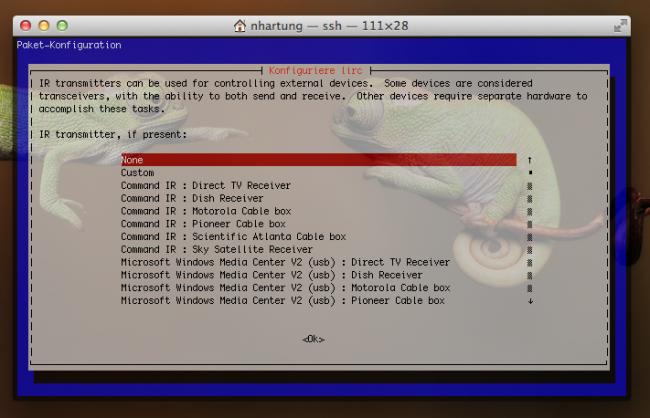The height and width of the screenshot is (418, 650).
Task: Click the home icon in title bar
Action: pyautogui.click(x=240, y=26)
